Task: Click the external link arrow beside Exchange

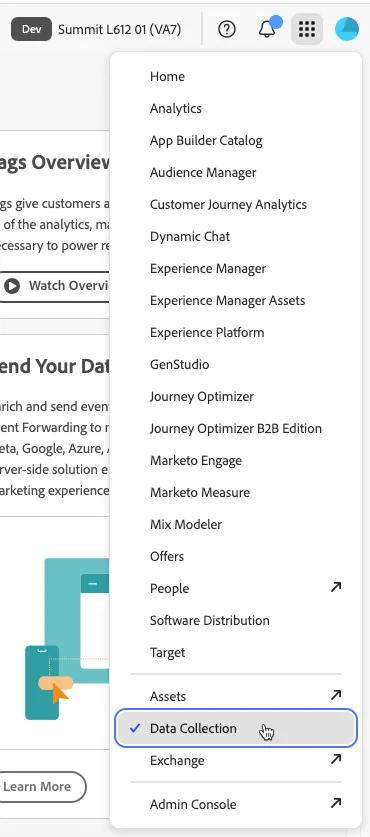Action: click(336, 759)
